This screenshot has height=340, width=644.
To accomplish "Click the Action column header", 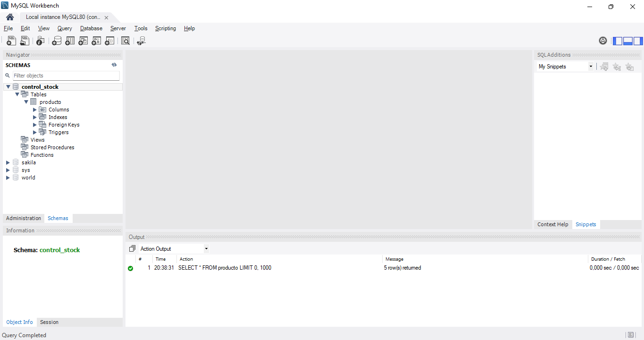I will [x=279, y=259].
